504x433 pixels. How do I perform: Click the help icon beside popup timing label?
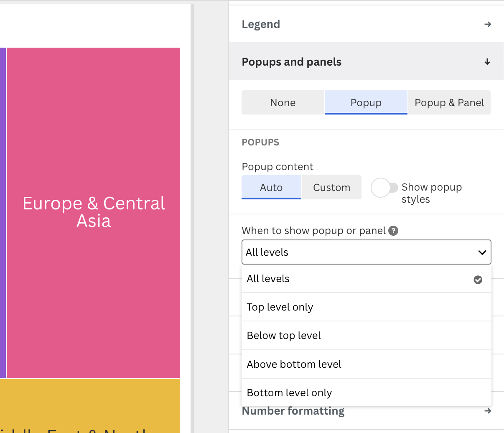click(393, 231)
